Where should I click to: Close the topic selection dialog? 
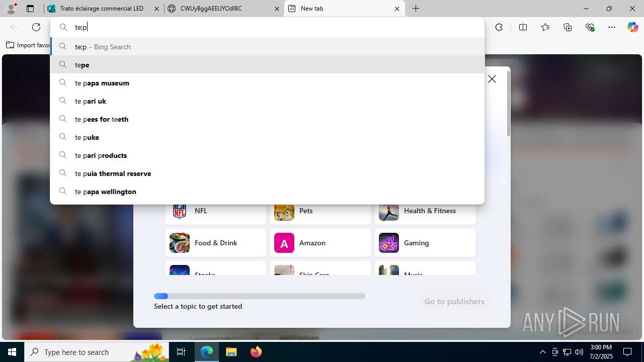(x=492, y=79)
